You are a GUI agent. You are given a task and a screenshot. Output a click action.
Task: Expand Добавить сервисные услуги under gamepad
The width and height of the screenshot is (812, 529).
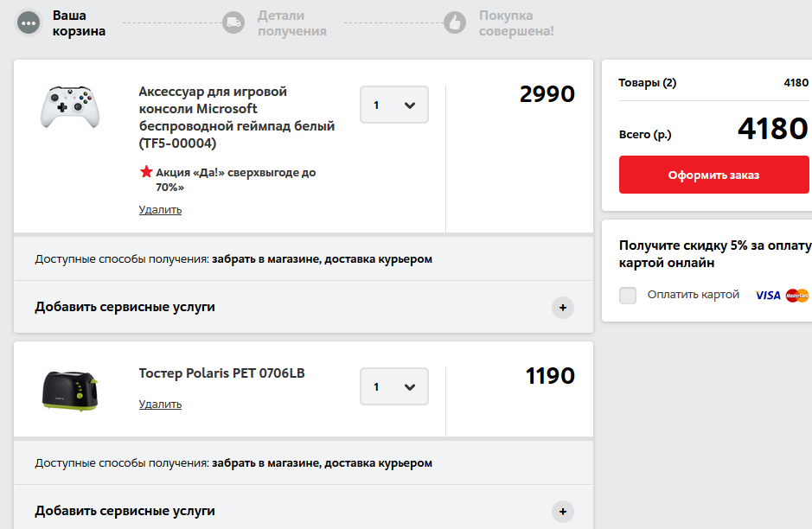pyautogui.click(x=304, y=307)
